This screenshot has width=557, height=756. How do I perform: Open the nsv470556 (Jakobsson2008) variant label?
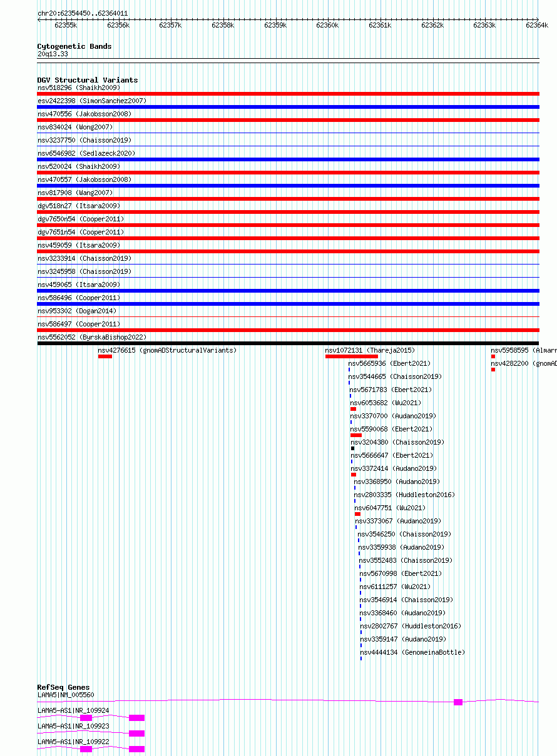tap(84, 114)
